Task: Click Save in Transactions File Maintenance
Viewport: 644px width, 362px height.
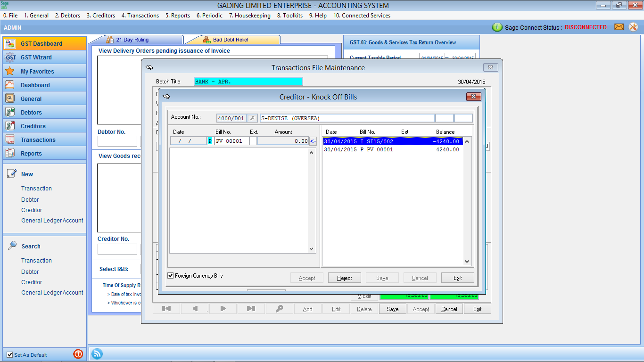Action: (x=393, y=309)
